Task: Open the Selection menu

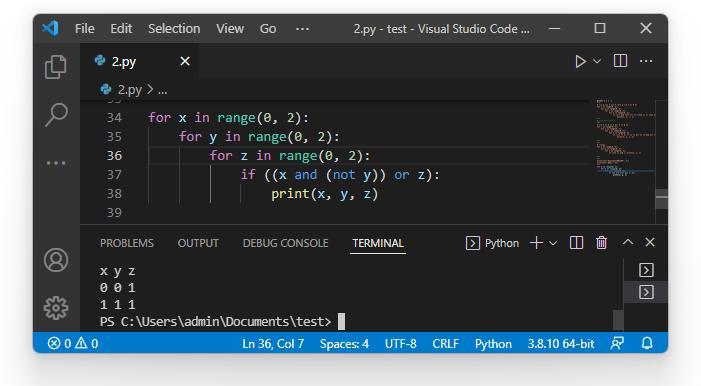Action: pos(174,29)
